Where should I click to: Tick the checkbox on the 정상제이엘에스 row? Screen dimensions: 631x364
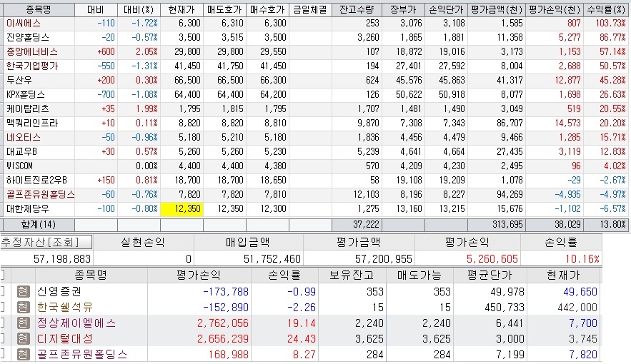tap(2, 323)
